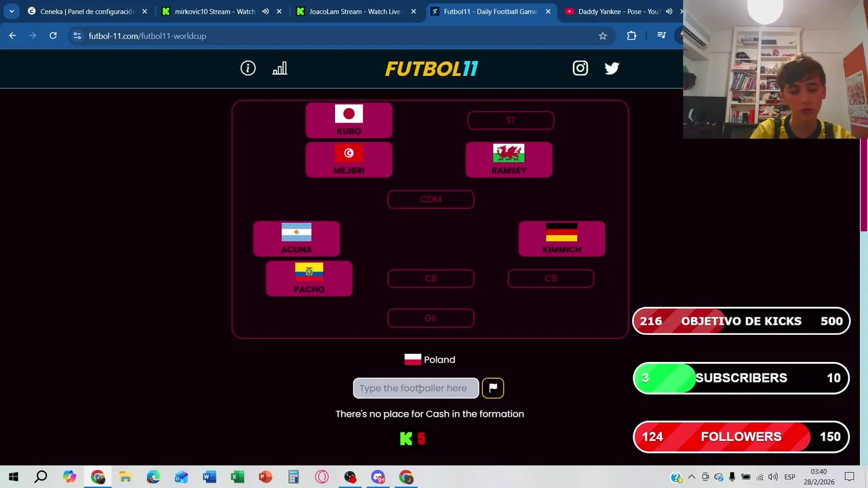Close the JoacoLam Stream tab
Screen dimensions: 868x488
414,12
